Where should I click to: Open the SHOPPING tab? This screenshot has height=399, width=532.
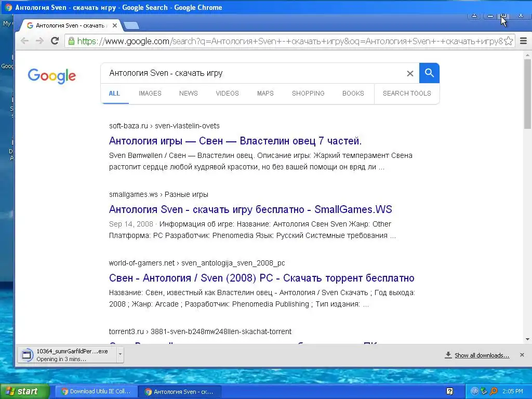tap(308, 94)
